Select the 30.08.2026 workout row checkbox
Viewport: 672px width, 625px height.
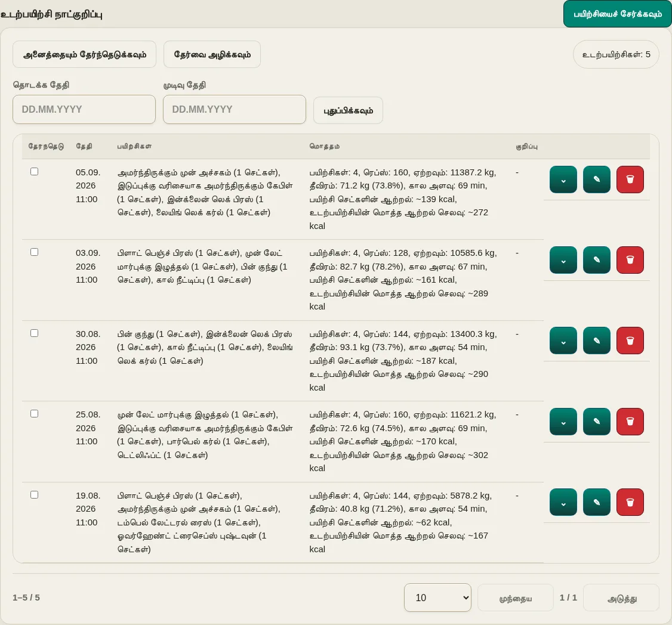pyautogui.click(x=34, y=333)
